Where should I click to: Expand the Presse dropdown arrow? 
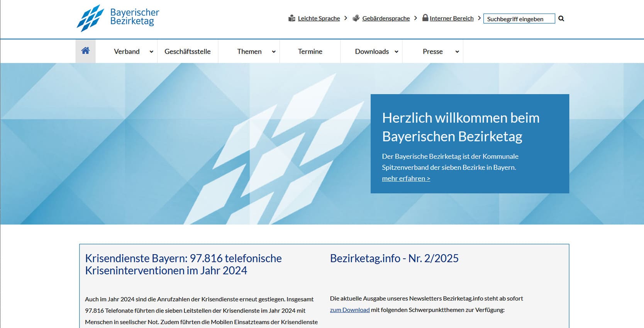(x=457, y=52)
